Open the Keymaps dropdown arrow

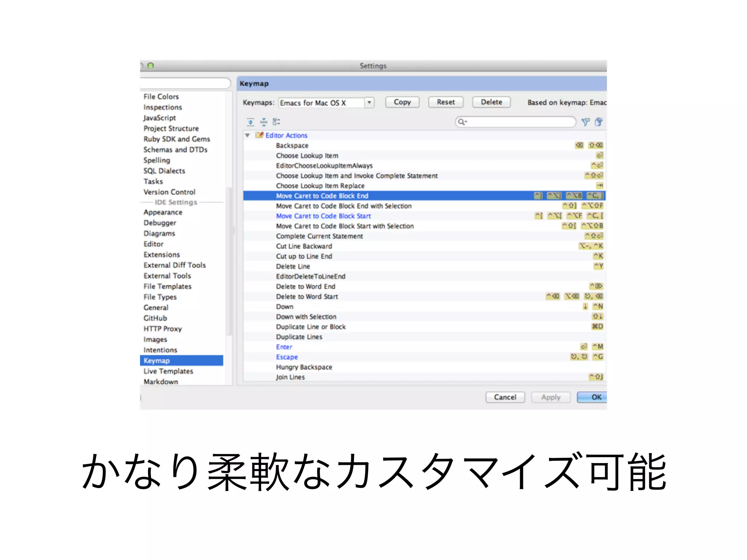coord(369,102)
